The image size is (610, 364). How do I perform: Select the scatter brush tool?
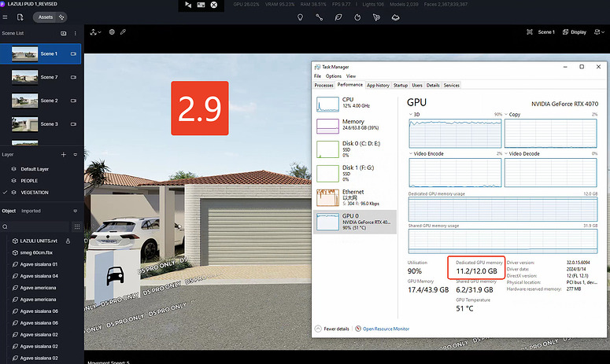point(376,17)
